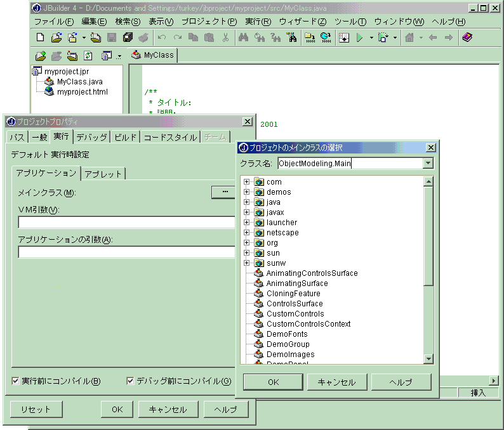Click the Open file toolbar icon

(x=56, y=38)
